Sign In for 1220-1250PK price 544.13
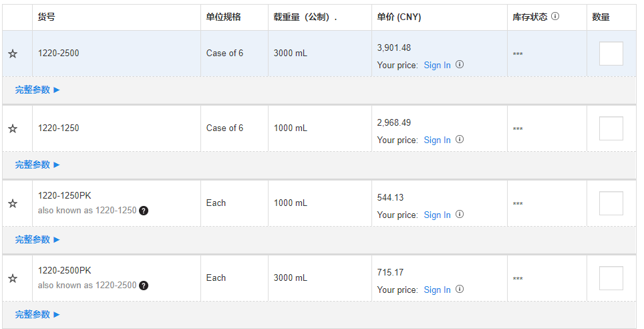Viewport: 644px width, 329px height. pos(437,215)
